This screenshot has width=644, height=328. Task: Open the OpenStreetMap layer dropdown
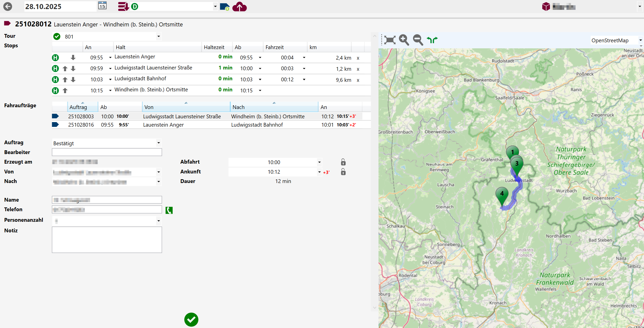(640, 40)
